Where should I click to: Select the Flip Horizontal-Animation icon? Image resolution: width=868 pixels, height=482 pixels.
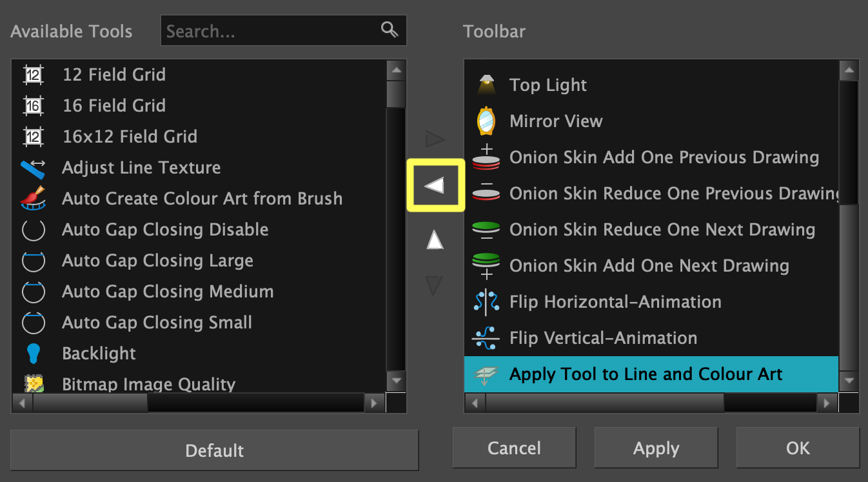click(486, 301)
